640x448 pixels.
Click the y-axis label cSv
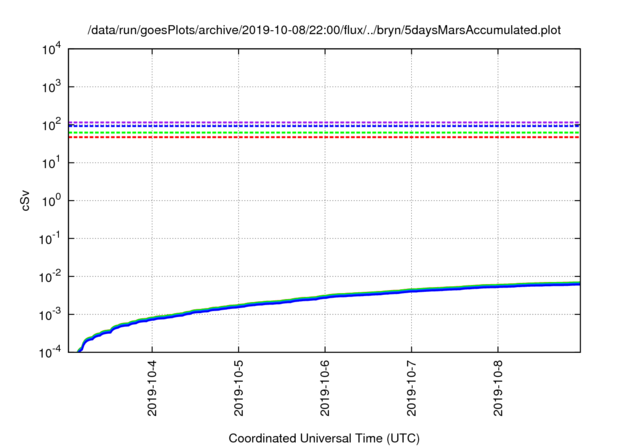[x=25, y=200]
